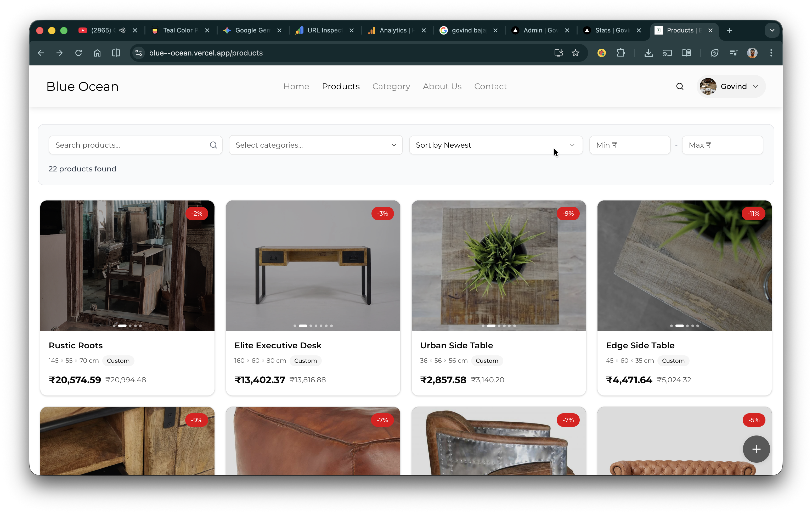Open the reading list panel icon

point(686,53)
